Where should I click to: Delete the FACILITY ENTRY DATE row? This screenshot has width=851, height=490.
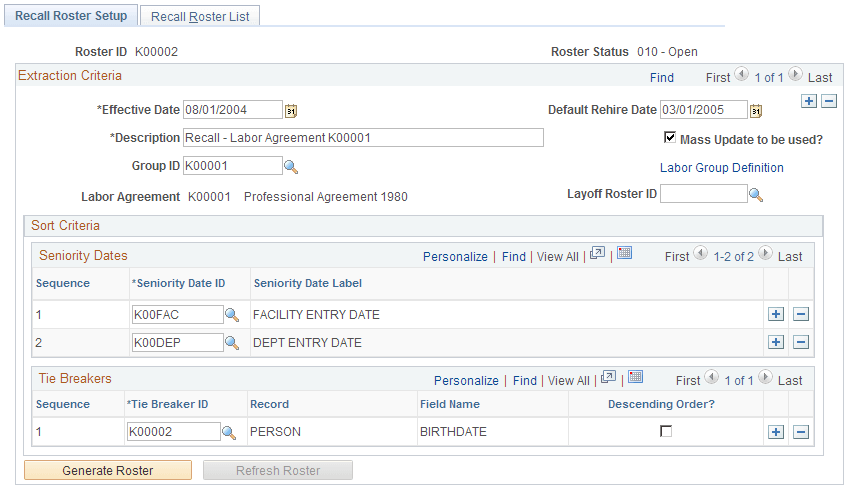(x=801, y=314)
